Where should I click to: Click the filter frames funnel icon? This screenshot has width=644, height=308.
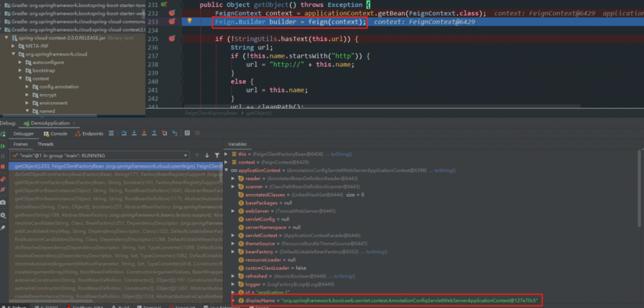click(x=217, y=155)
